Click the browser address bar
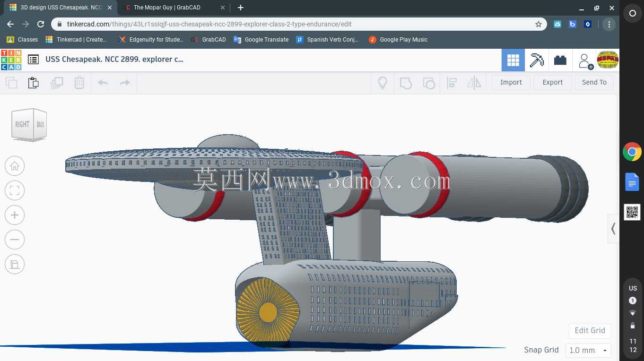 coord(298,24)
